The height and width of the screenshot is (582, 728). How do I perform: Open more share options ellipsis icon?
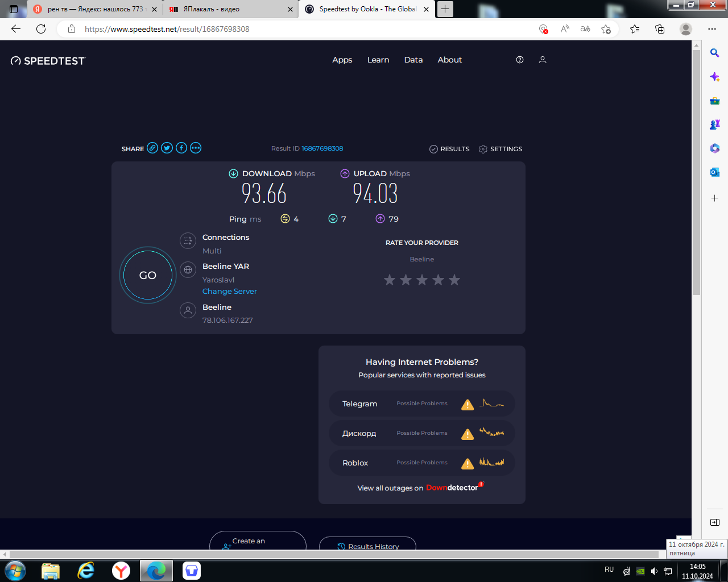point(196,148)
